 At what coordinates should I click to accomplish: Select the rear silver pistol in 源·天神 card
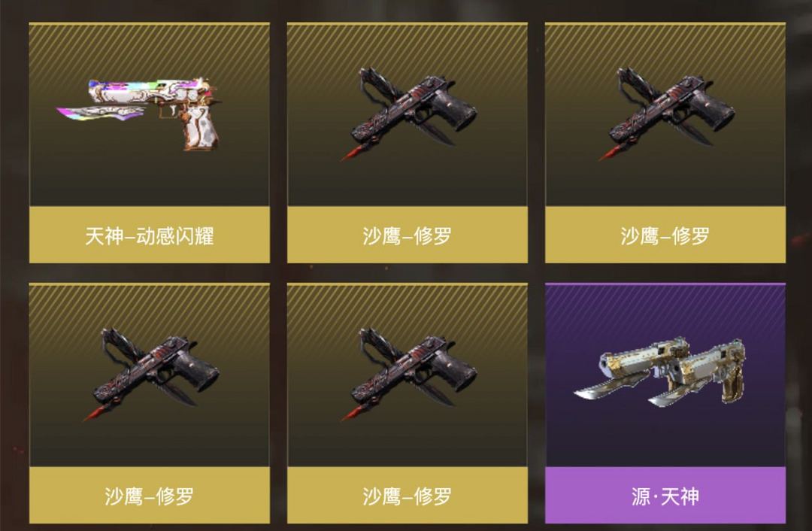tap(629, 367)
